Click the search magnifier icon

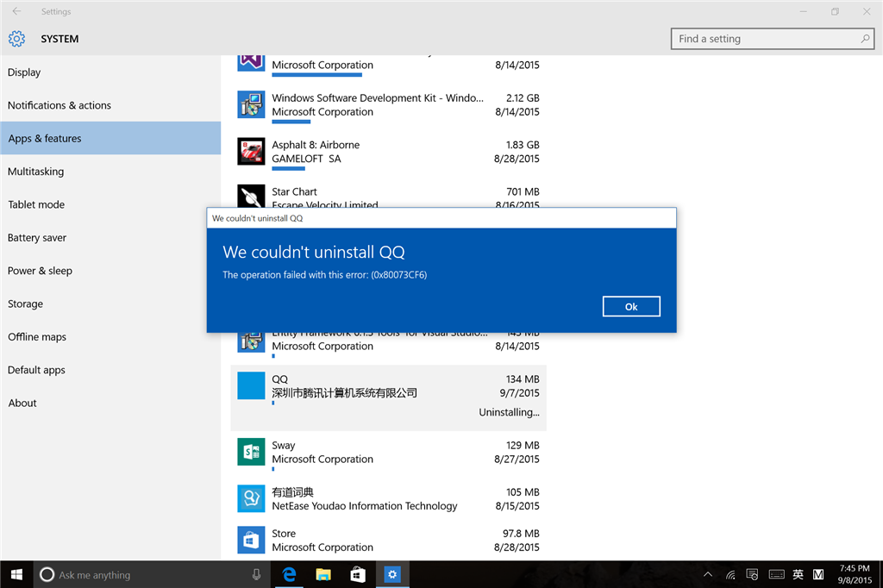[x=865, y=39]
